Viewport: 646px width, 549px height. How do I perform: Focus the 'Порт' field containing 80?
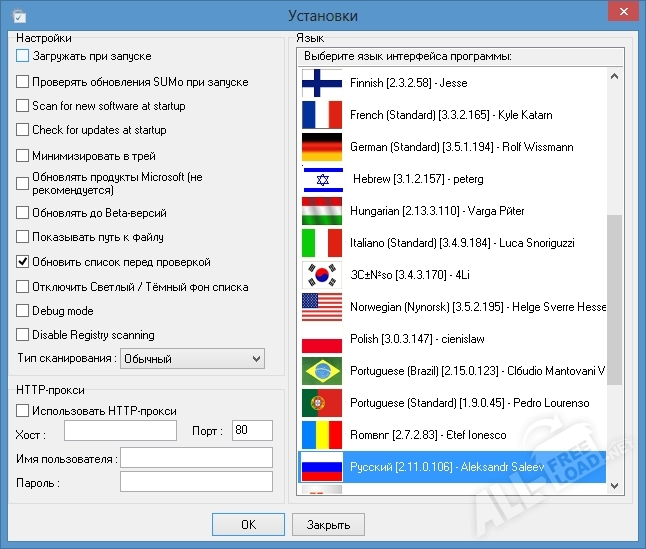tap(251, 431)
